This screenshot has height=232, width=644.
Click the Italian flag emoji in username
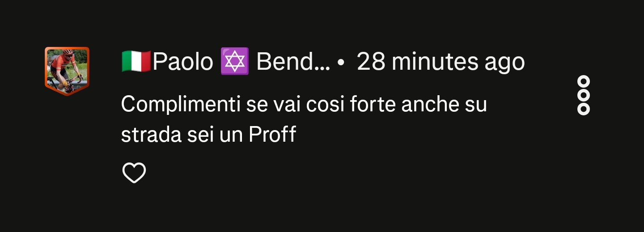click(x=136, y=62)
